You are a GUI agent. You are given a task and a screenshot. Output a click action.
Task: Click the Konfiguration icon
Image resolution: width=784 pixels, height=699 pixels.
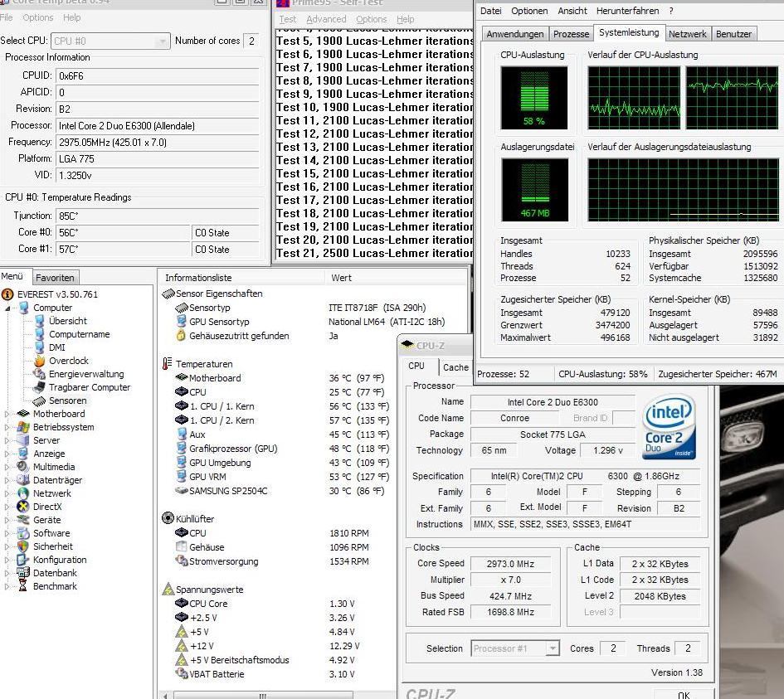pos(23,560)
